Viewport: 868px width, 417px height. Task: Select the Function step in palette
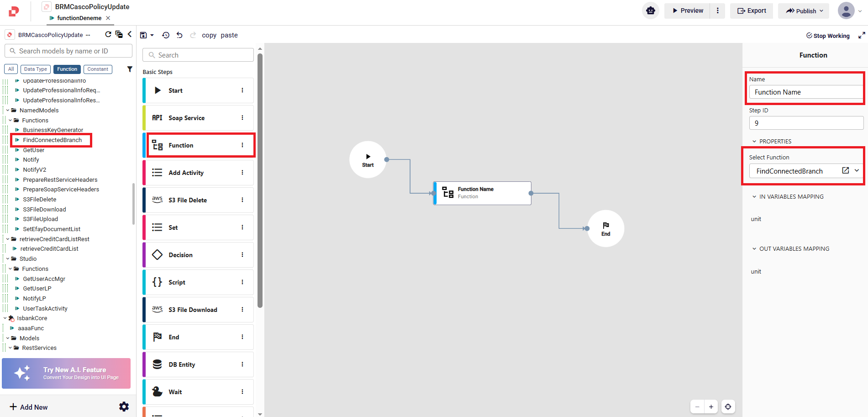coord(198,145)
